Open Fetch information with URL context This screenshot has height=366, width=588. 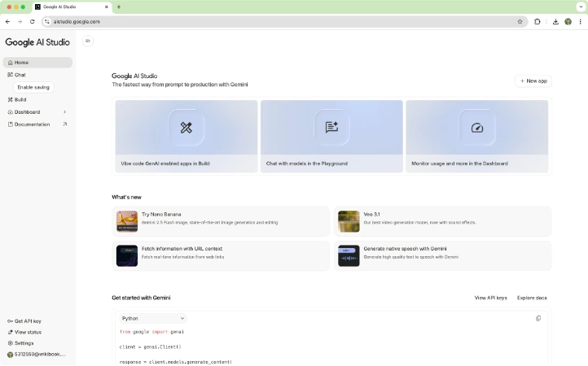click(x=221, y=256)
